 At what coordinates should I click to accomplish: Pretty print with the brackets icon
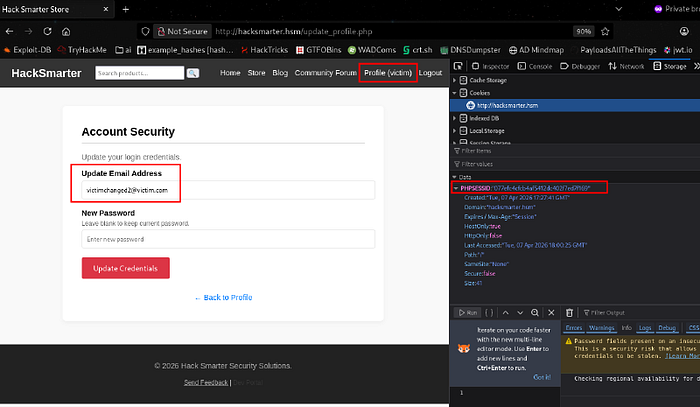tap(489, 312)
